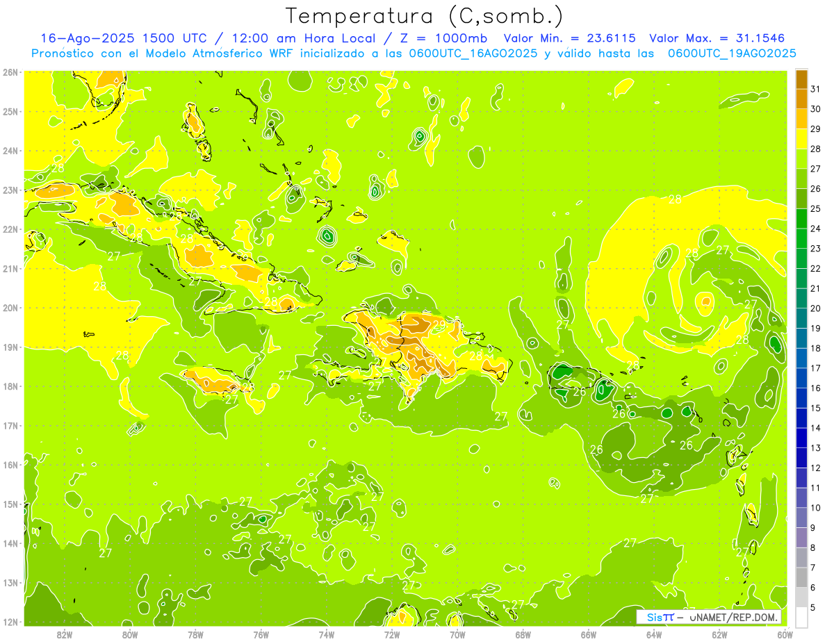Click the color bar legend label 24

(x=816, y=229)
